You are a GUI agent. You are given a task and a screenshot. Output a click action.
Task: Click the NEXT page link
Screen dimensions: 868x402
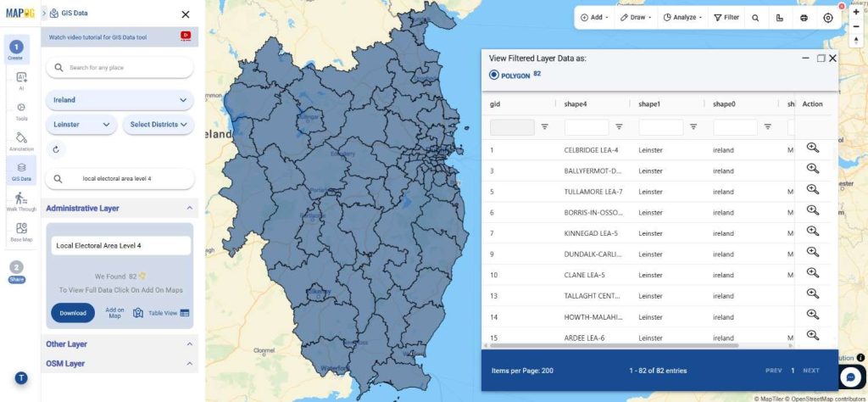(811, 371)
